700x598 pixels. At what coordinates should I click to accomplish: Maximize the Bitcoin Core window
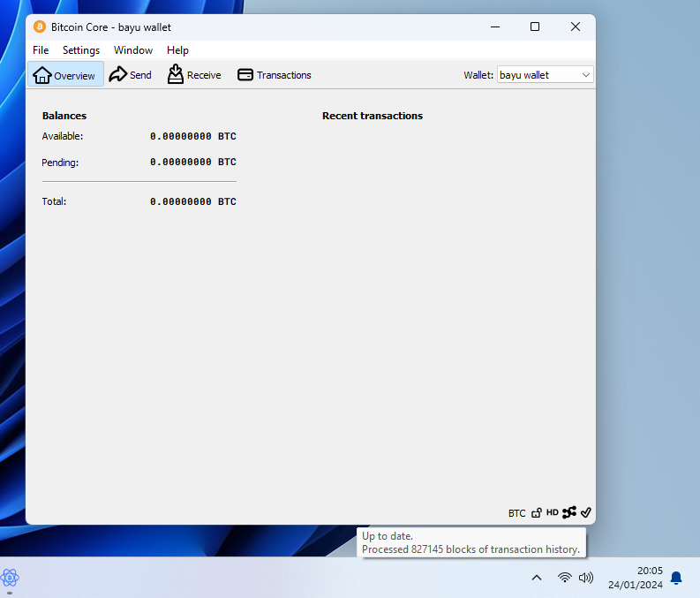point(535,26)
